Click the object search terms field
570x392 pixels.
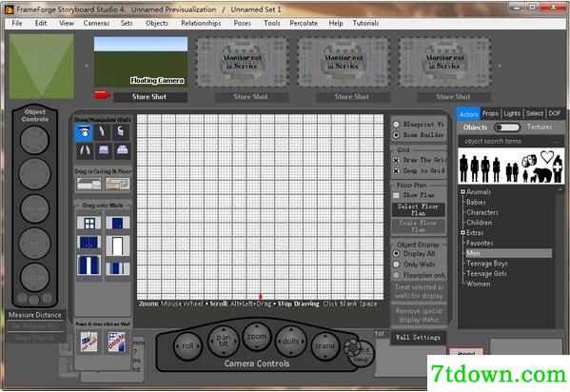pos(511,141)
